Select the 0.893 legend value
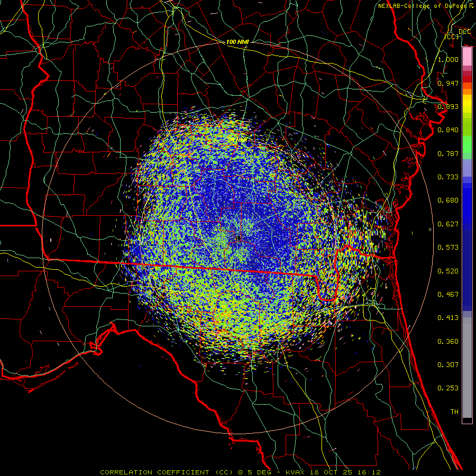Viewport: 476px width, 476px height. (x=448, y=106)
